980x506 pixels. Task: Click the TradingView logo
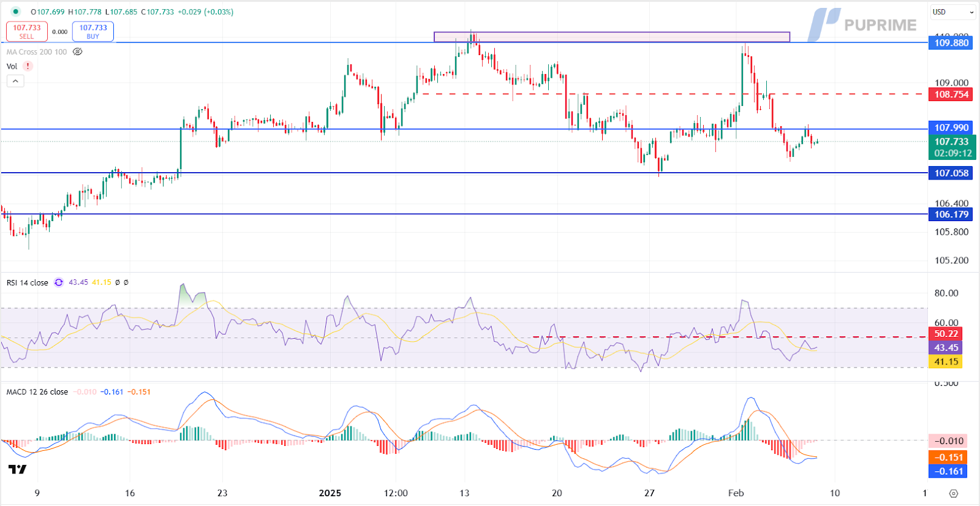17,469
